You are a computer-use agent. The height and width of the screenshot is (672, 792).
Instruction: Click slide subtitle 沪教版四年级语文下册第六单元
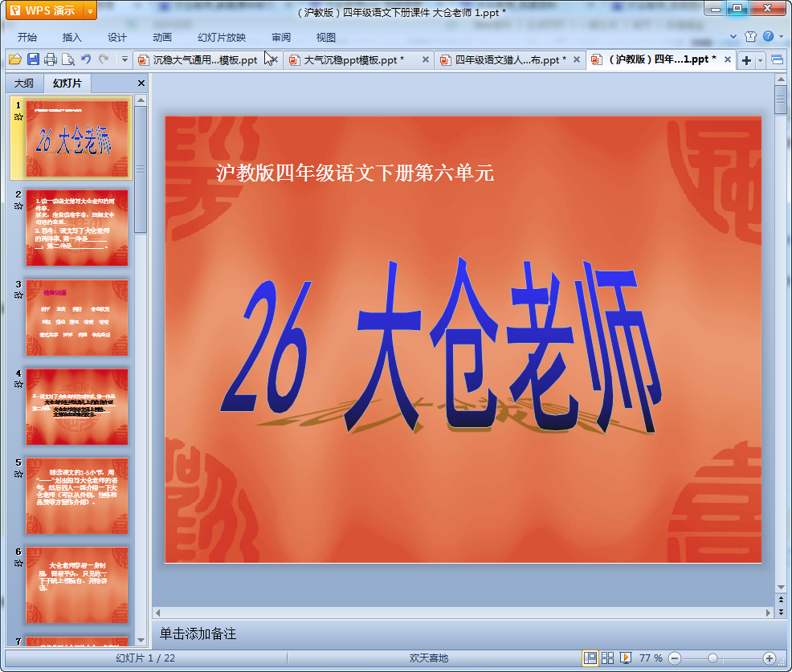point(354,173)
